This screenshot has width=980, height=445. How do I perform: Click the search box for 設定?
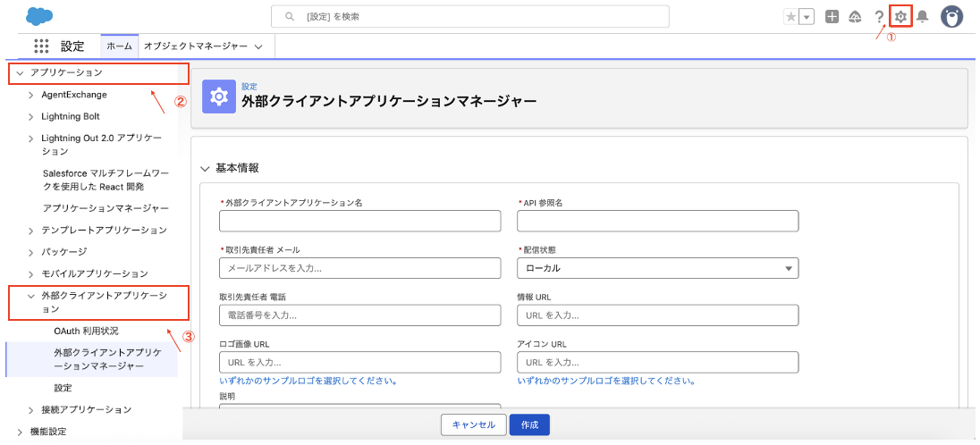pos(470,17)
